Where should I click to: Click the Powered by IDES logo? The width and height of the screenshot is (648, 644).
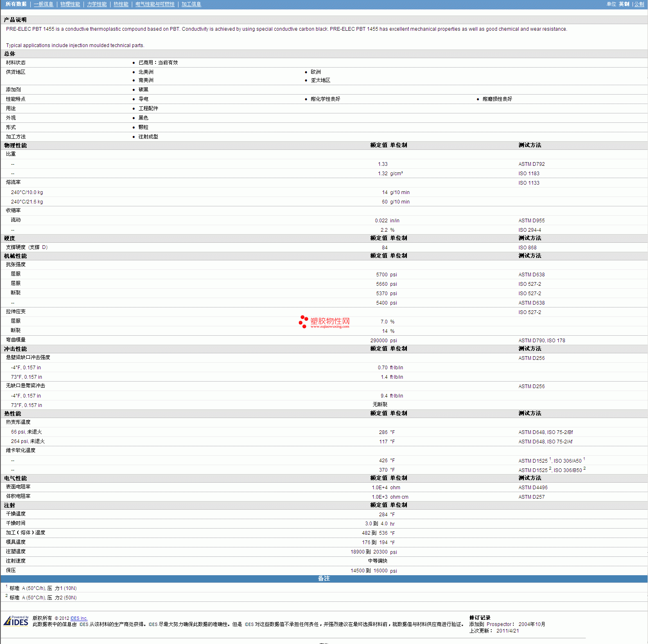(x=16, y=621)
